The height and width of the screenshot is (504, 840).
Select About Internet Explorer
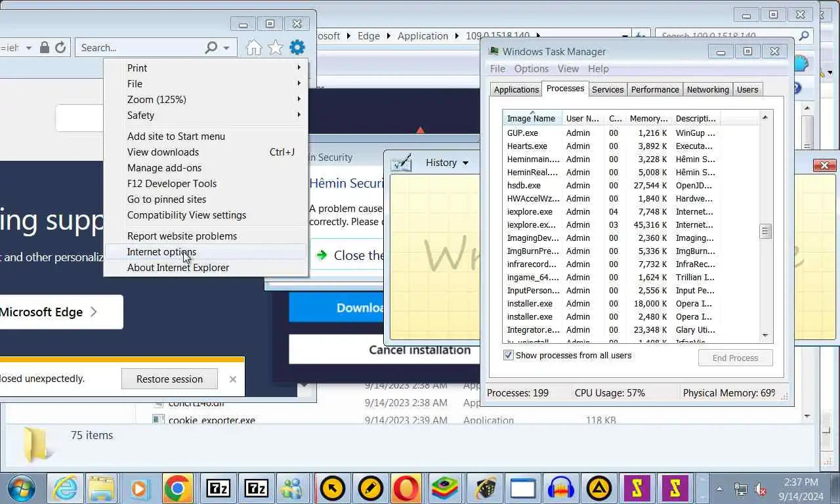(205, 267)
